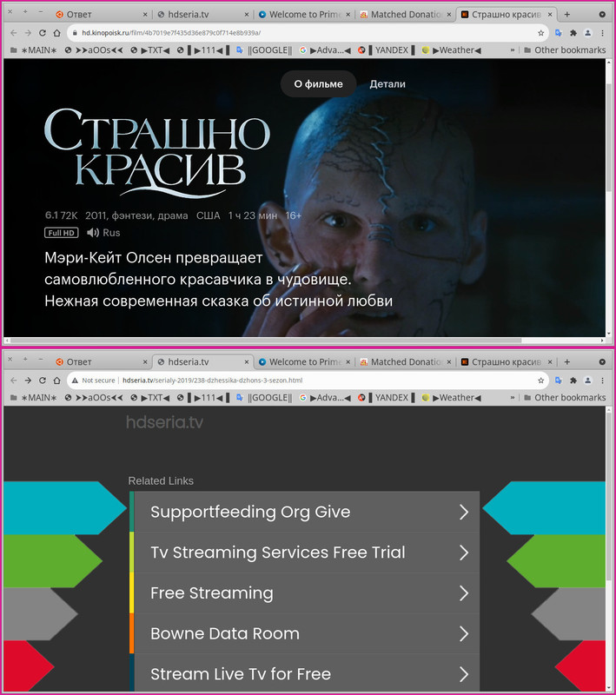
Task: Open Tv Streaming Services Free Trial link
Action: tap(304, 553)
